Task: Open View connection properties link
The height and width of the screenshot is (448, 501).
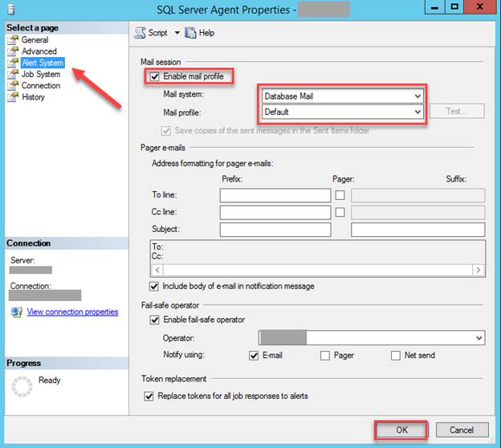Action: click(72, 312)
